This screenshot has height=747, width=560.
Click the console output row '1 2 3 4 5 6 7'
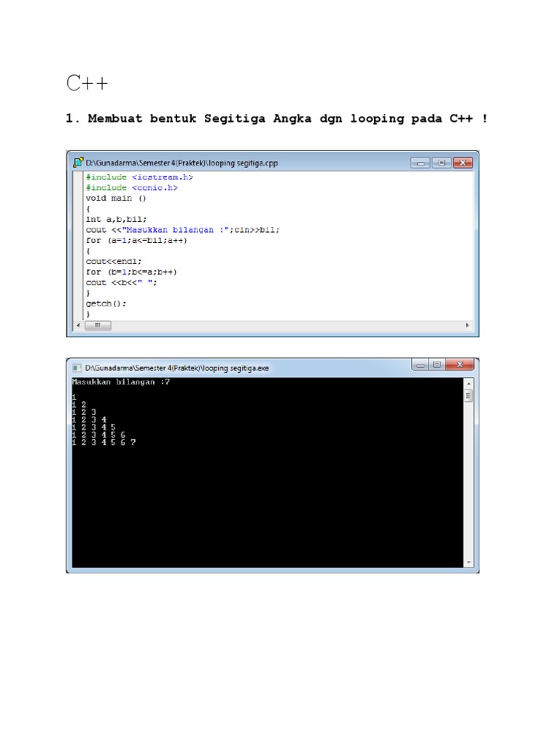click(x=104, y=443)
